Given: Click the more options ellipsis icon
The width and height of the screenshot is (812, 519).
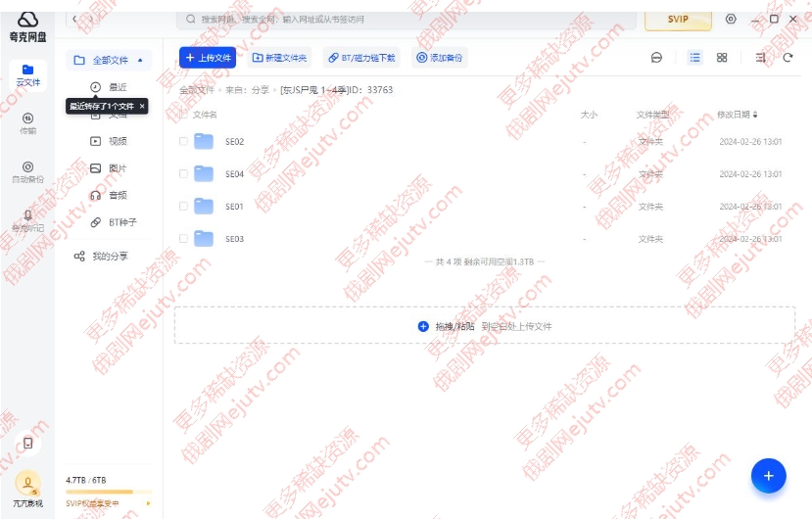Looking at the screenshot, I should 656,58.
